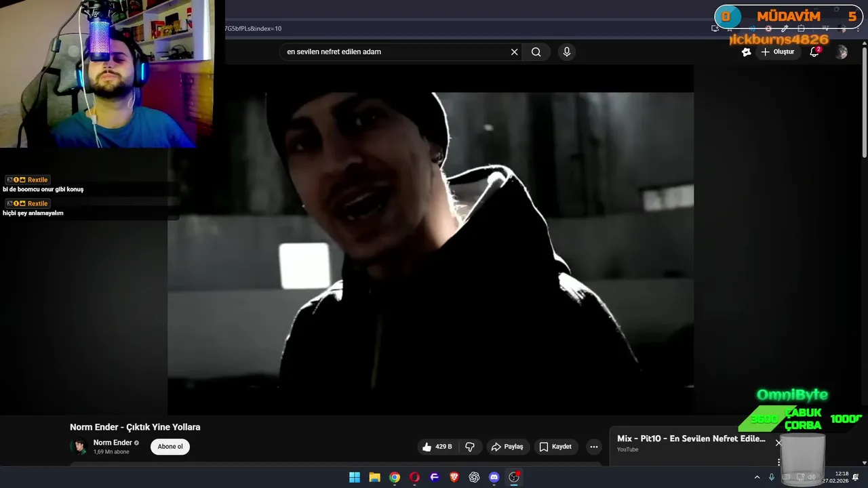Clear the YouTube search box text
This screenshot has width=868, height=488.
tap(514, 52)
